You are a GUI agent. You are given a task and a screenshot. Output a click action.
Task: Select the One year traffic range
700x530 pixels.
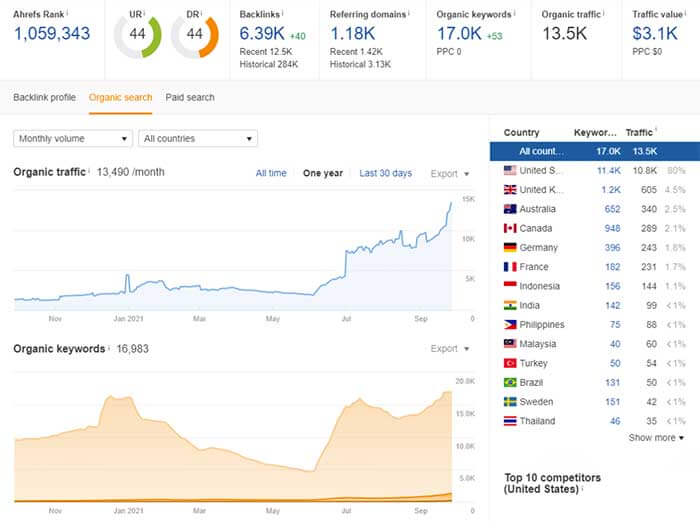[x=323, y=173]
